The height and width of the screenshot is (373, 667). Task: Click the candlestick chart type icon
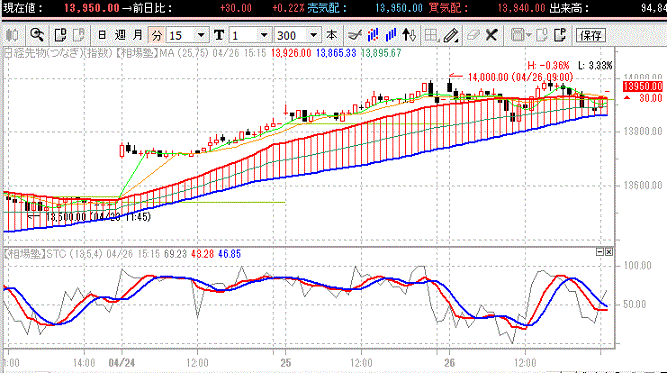pyautogui.click(x=12, y=35)
